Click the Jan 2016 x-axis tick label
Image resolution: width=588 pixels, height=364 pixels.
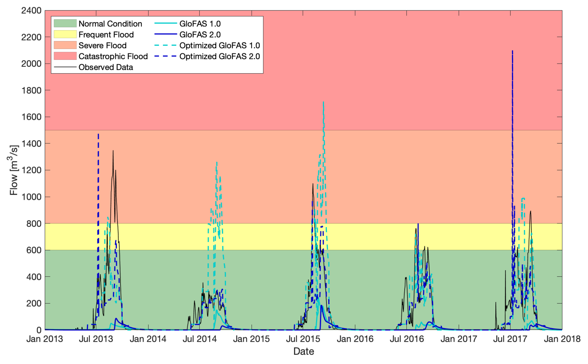coord(355,339)
